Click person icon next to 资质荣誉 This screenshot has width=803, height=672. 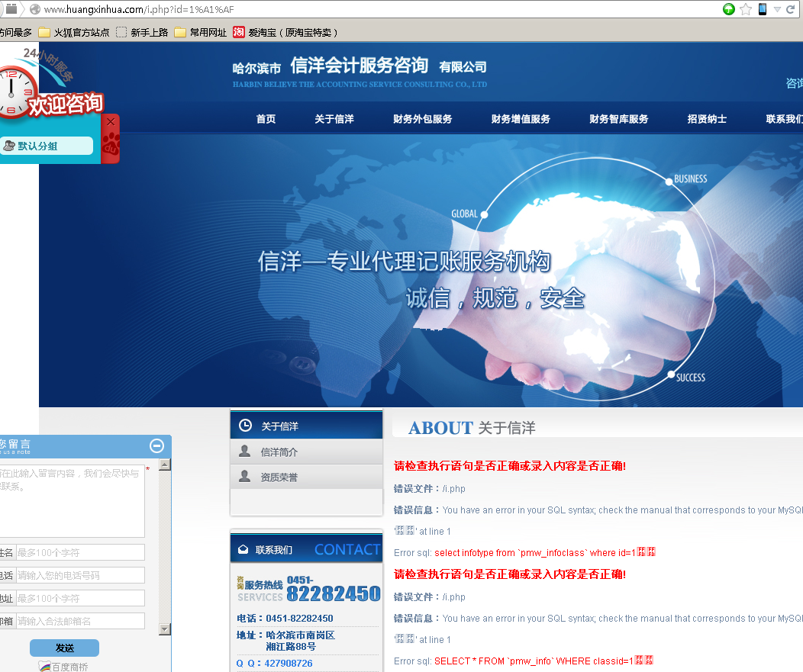[x=245, y=476]
